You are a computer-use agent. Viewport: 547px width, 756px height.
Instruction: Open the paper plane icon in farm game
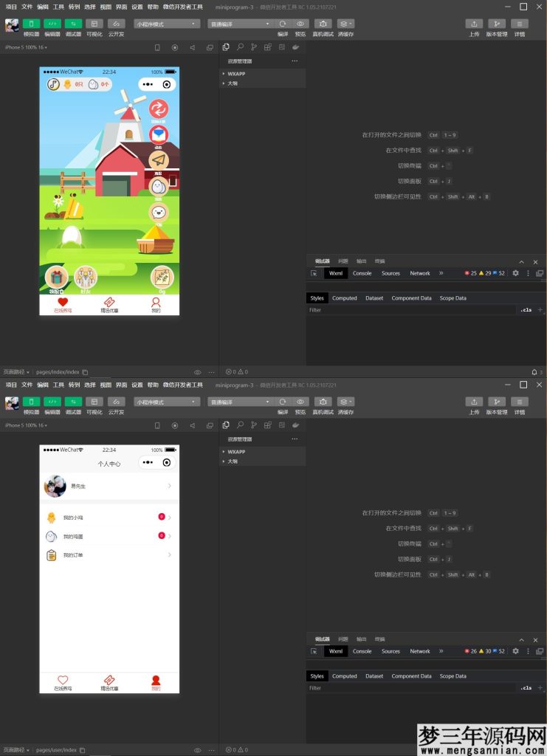(x=158, y=160)
